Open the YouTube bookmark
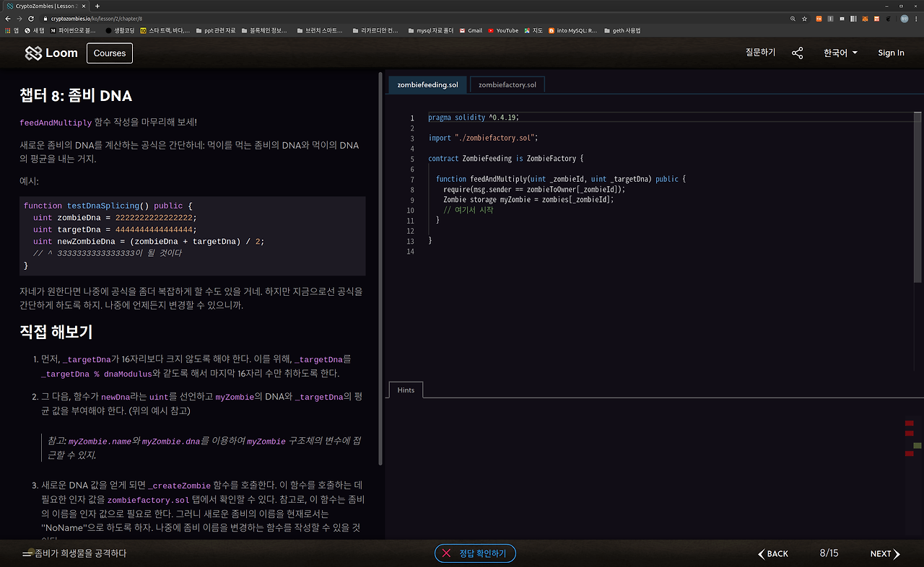Viewport: 924px width, 567px height. point(503,30)
